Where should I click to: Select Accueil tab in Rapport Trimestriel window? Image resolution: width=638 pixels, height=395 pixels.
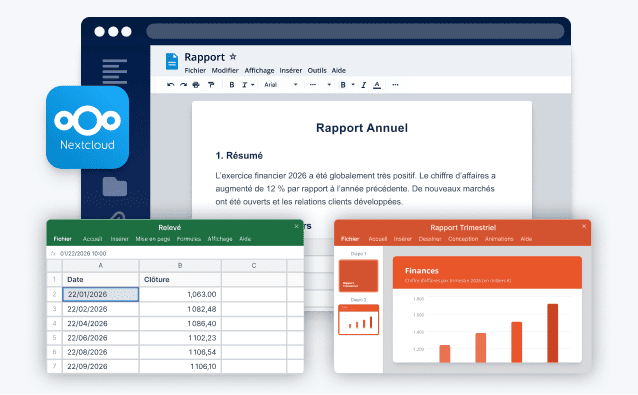coord(378,239)
